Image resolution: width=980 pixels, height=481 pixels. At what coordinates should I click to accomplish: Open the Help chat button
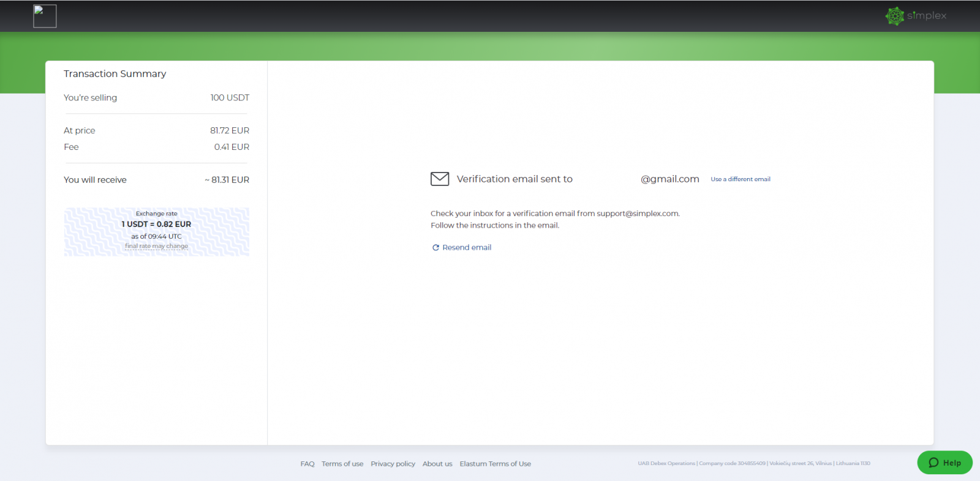click(944, 463)
